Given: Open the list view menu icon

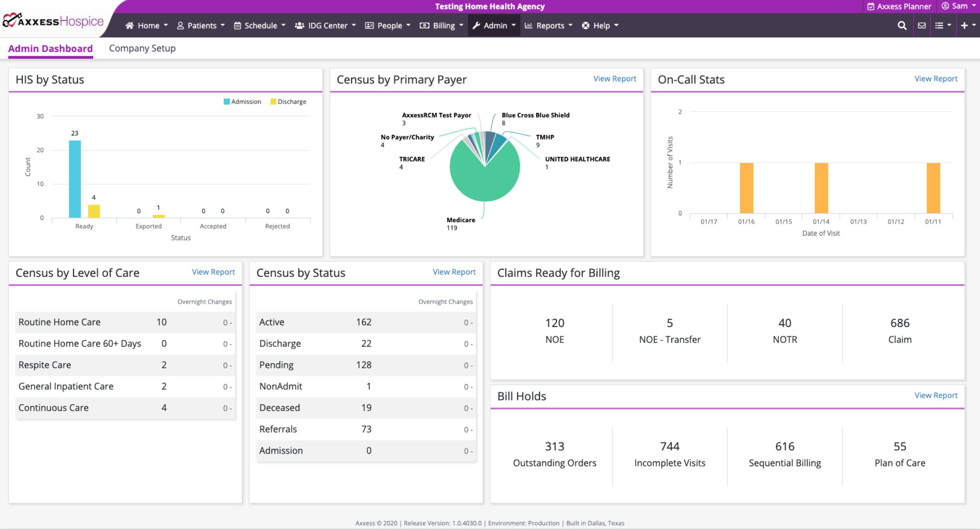Looking at the screenshot, I should tap(939, 25).
